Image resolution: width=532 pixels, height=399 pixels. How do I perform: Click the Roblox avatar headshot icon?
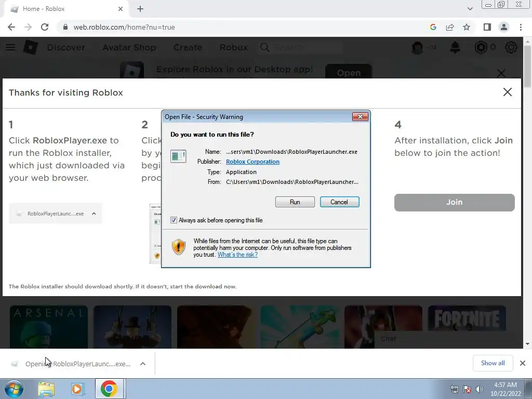coord(417,47)
